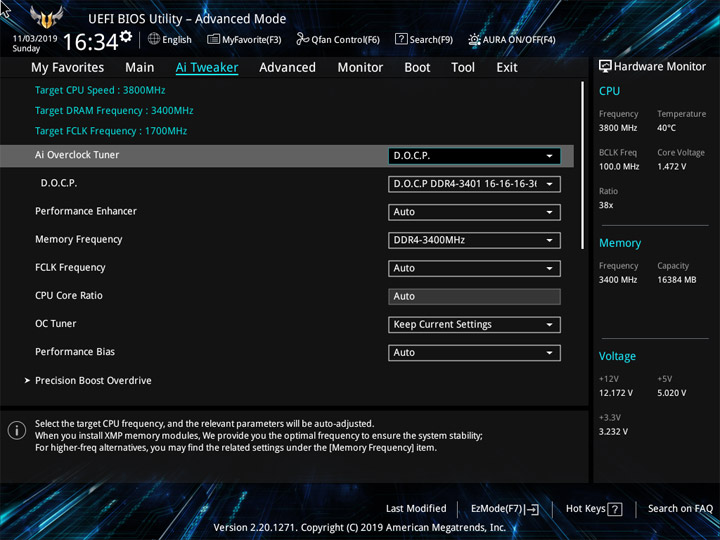The height and width of the screenshot is (540, 720).
Task: Click the BCLK Freq 100.0 MHz value
Action: (x=619, y=167)
